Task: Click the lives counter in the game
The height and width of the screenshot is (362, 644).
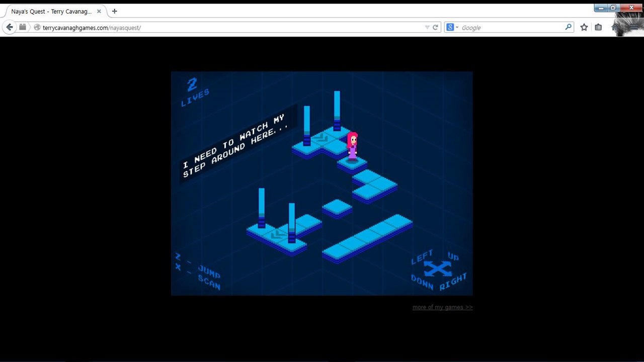Action: [194, 91]
